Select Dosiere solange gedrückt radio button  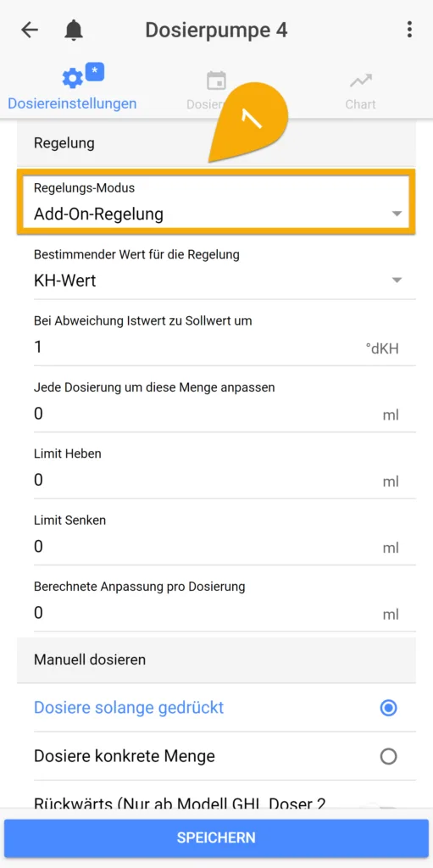coord(388,708)
